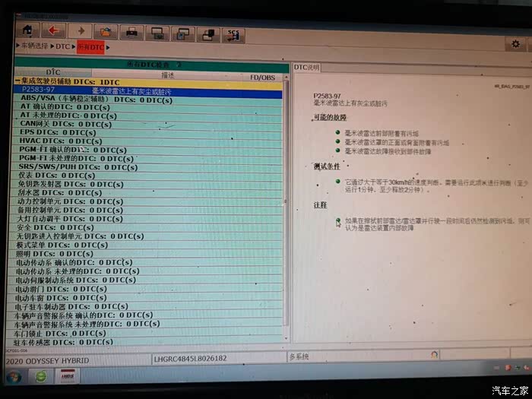The width and height of the screenshot is (532, 399).
Task: Select CAN网关 DTCs row
Action: 147,125
